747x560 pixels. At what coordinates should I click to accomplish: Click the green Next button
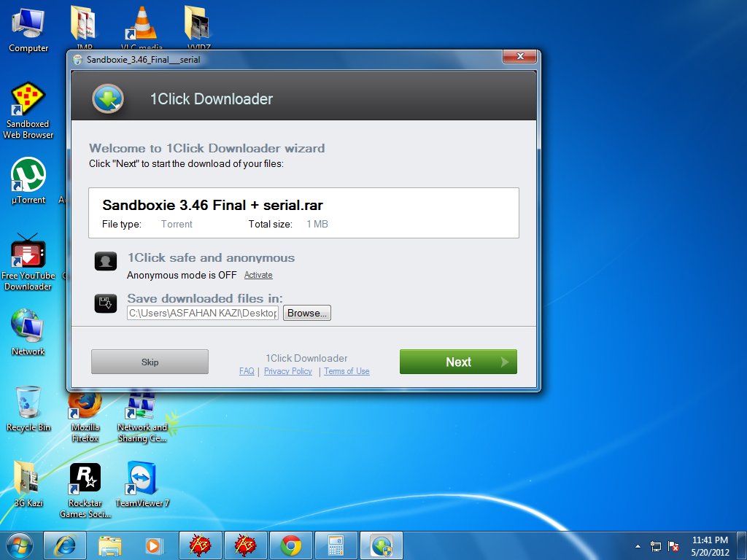click(458, 362)
